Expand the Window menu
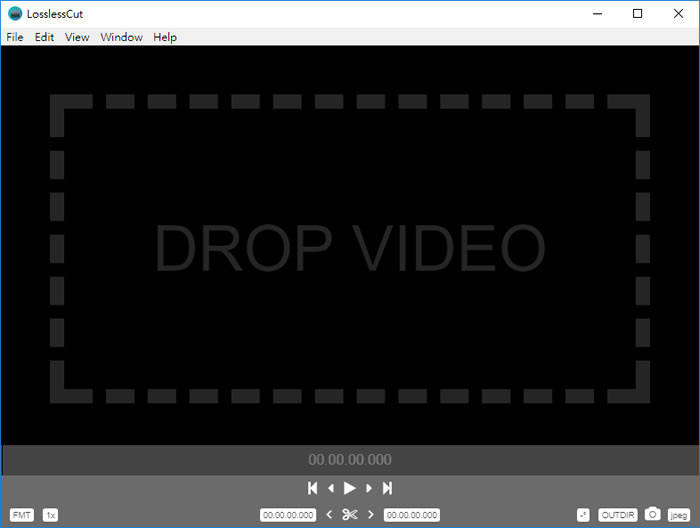The height and width of the screenshot is (528, 700). pos(121,37)
